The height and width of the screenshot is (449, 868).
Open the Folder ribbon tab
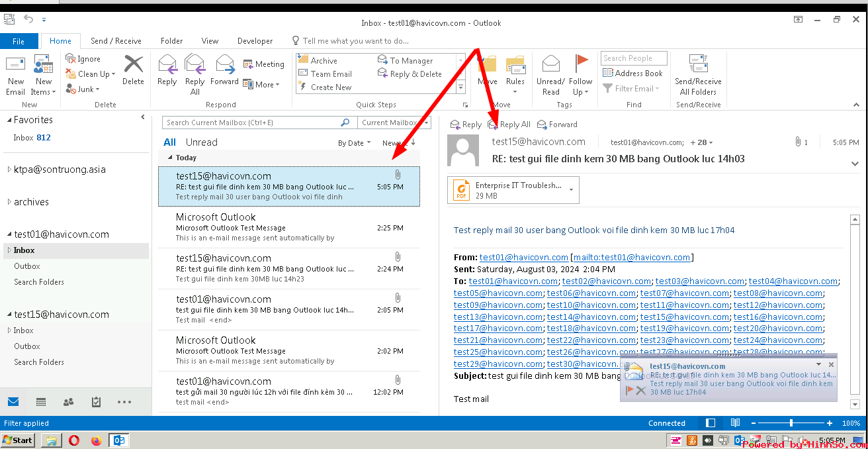[x=171, y=41]
